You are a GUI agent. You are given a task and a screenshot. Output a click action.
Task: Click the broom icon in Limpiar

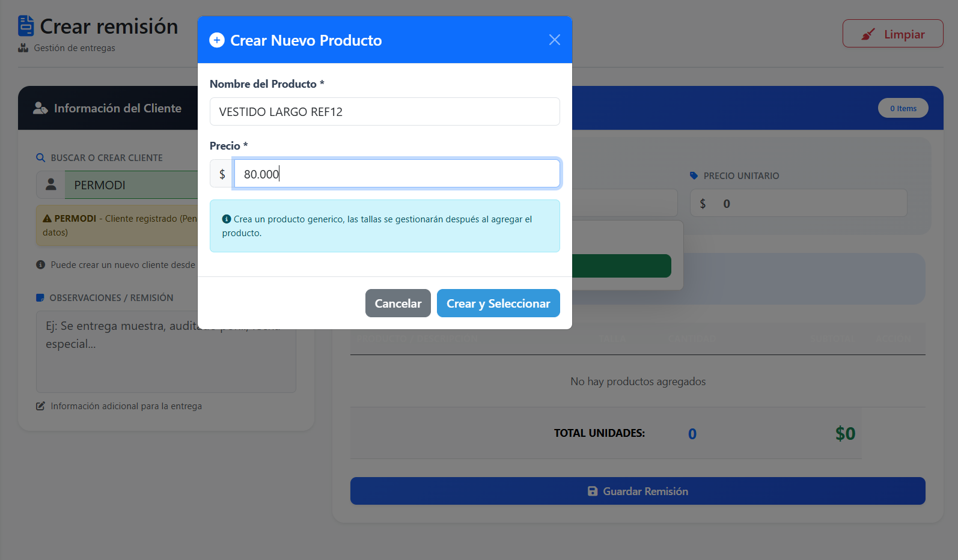[868, 34]
